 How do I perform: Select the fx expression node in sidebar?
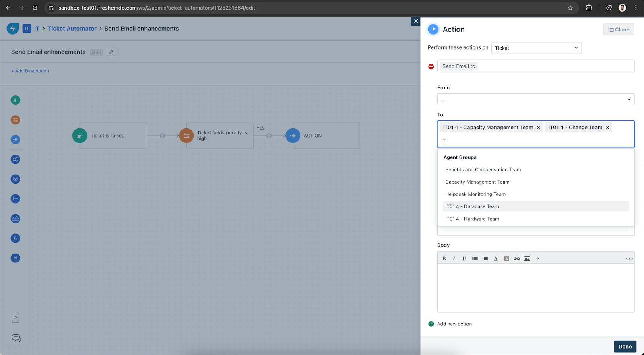(x=15, y=238)
